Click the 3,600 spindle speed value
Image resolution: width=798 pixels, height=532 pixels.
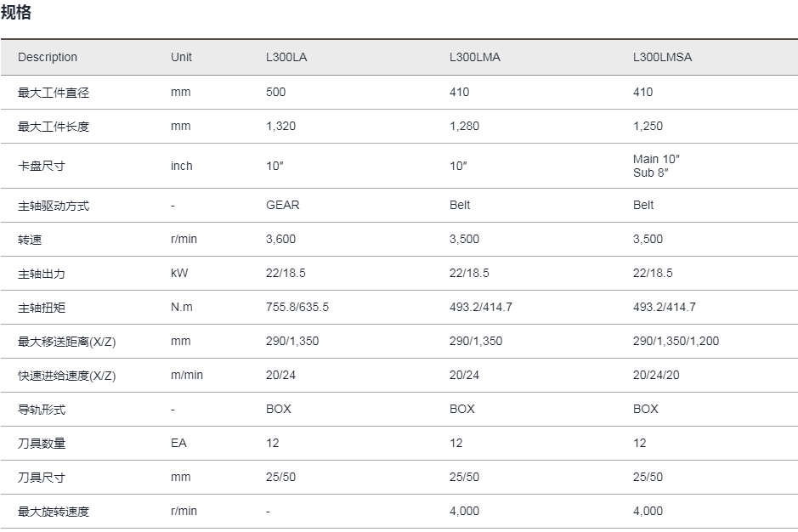(280, 240)
